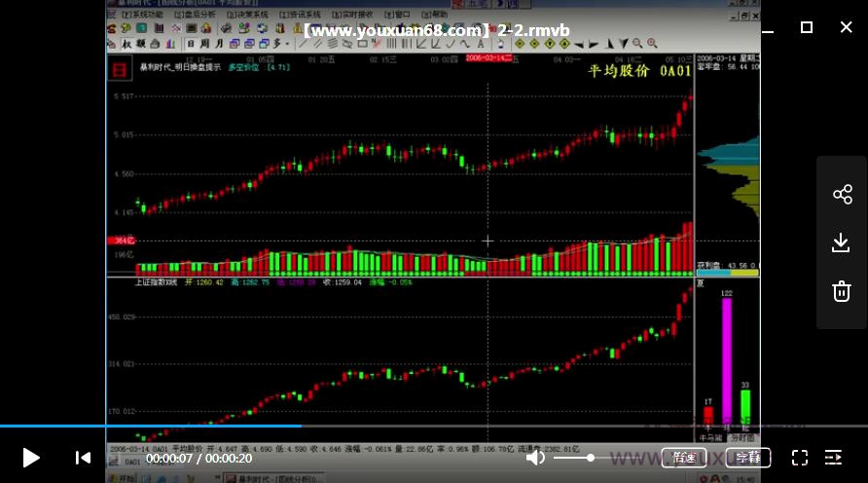Image resolution: width=868 pixels, height=483 pixels.
Task: Download the video file
Action: 842,242
